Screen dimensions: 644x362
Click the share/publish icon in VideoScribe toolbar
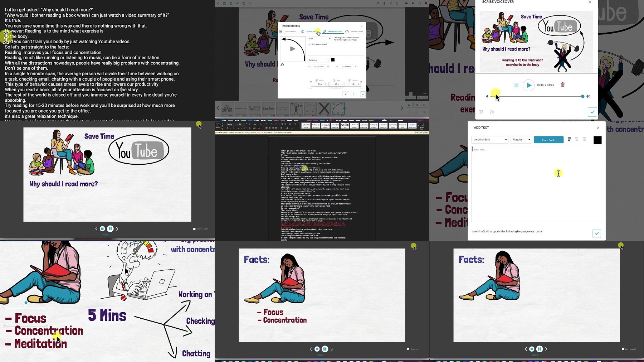[419, 3]
